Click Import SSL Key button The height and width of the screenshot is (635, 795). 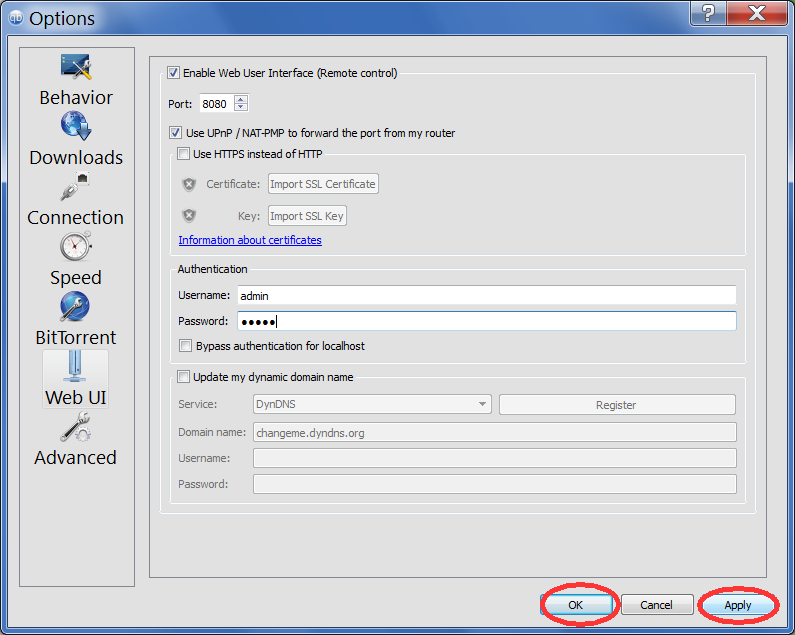tap(307, 216)
